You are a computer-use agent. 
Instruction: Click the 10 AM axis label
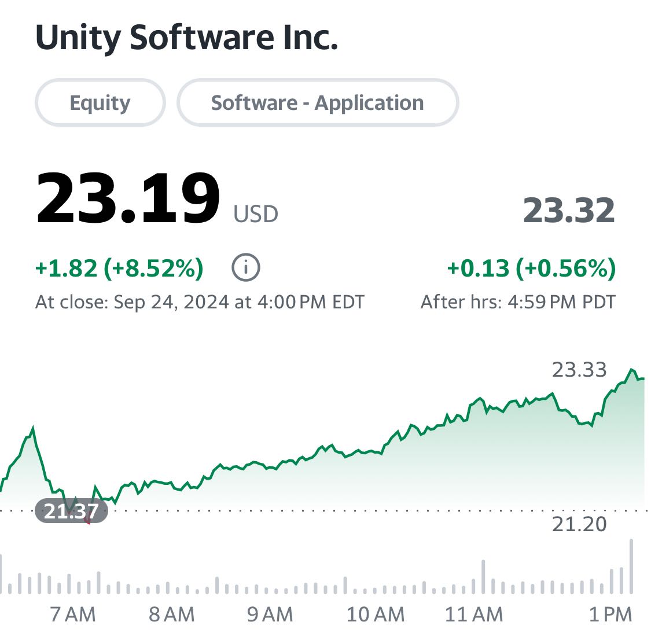pyautogui.click(x=376, y=614)
